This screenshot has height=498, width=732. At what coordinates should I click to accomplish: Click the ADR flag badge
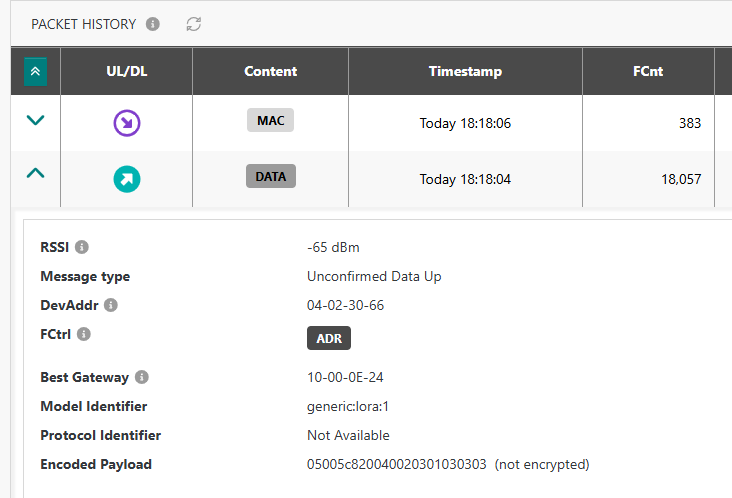(x=328, y=338)
